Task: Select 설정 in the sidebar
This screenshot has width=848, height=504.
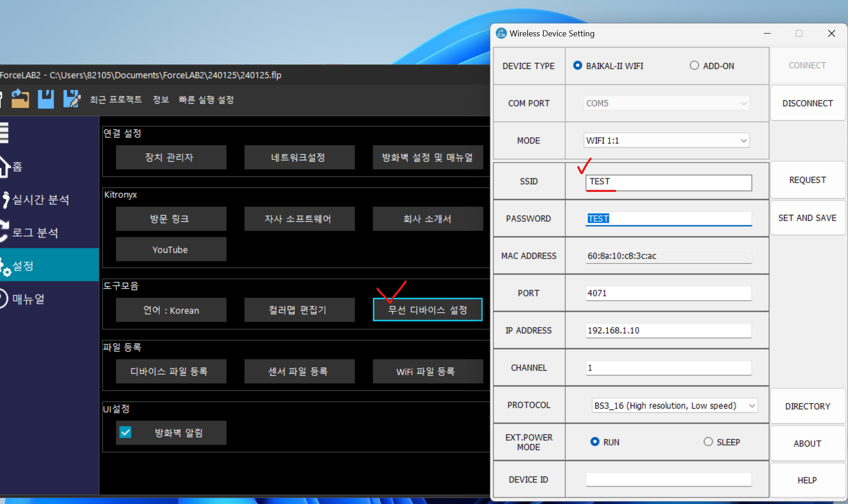Action: [x=49, y=265]
